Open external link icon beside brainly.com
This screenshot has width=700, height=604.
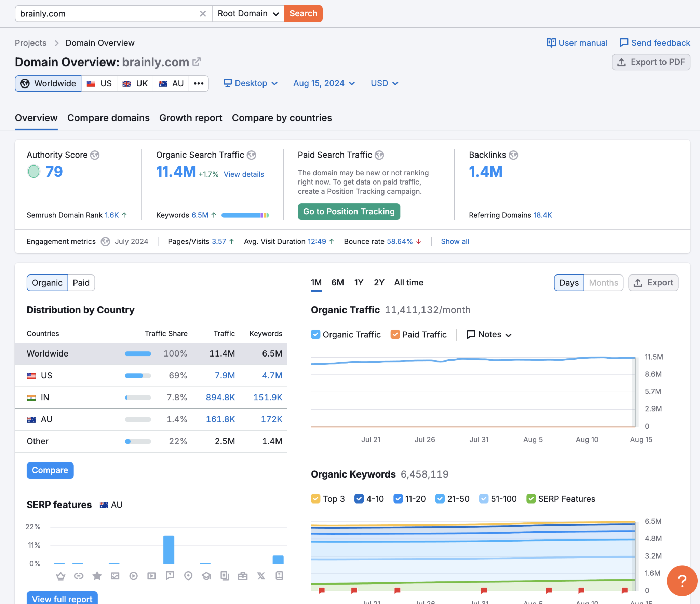coord(197,62)
